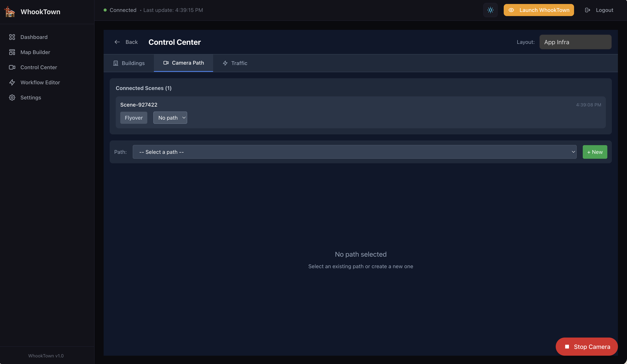Stop the camera with the red button
This screenshot has height=364, width=627.
coord(587,347)
